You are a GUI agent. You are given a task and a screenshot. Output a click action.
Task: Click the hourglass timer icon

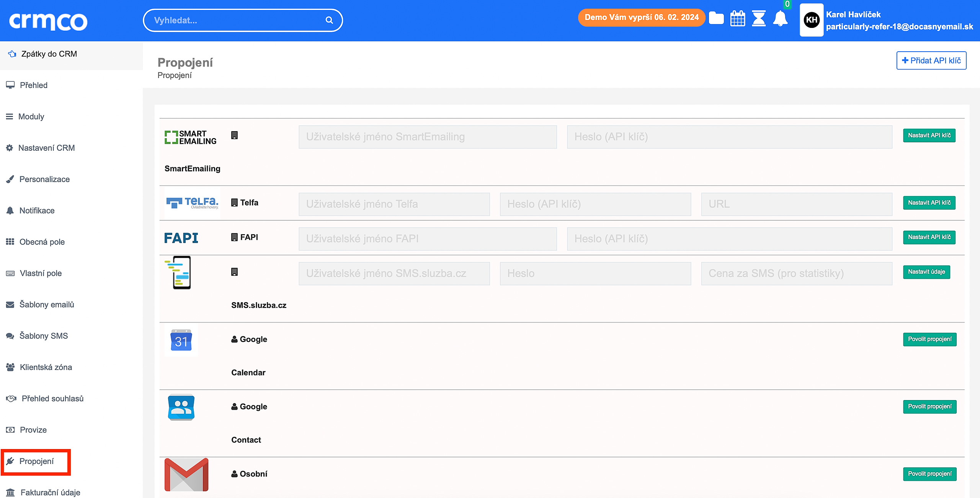[x=758, y=18]
